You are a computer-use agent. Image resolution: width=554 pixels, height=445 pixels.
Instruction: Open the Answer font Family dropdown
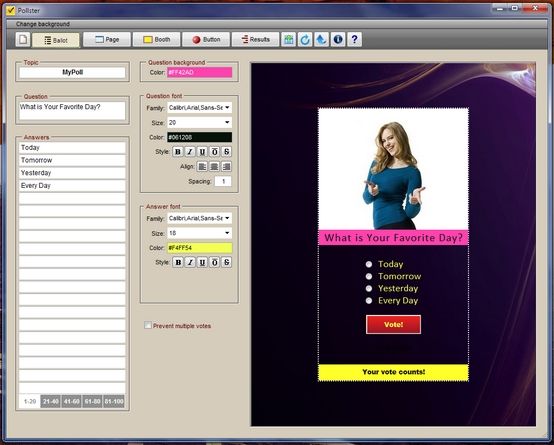tap(199, 218)
